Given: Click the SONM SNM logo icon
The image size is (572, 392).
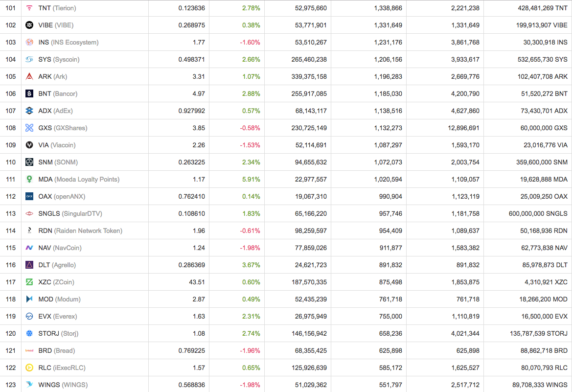Looking at the screenshot, I should tap(29, 162).
